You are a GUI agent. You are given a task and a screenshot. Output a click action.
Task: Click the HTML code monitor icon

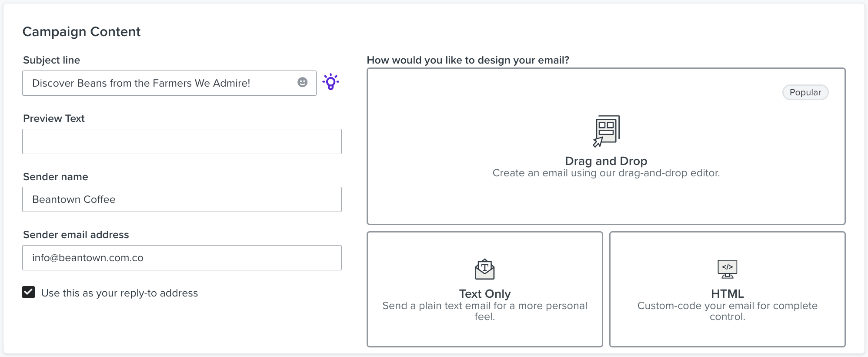click(x=727, y=269)
